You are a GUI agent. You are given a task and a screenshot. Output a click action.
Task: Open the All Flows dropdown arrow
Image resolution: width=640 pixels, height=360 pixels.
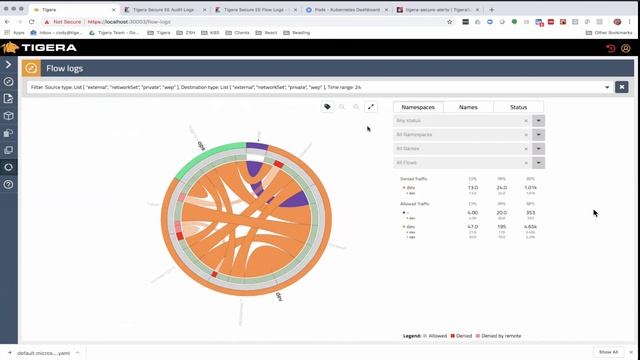point(538,163)
